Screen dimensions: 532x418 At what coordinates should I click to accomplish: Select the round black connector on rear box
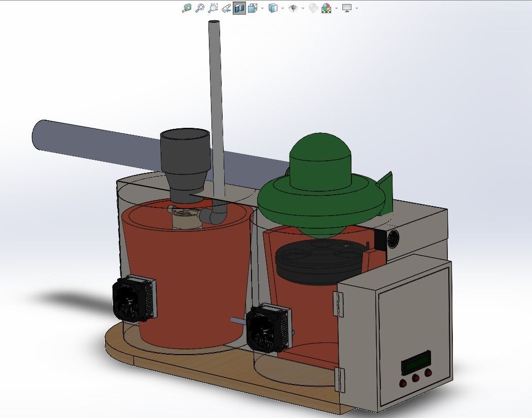393,239
